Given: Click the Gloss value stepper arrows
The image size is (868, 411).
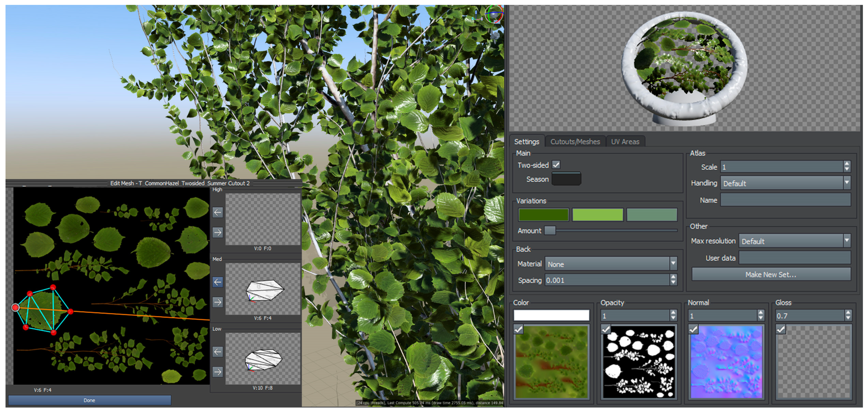Looking at the screenshot, I should pos(848,315).
